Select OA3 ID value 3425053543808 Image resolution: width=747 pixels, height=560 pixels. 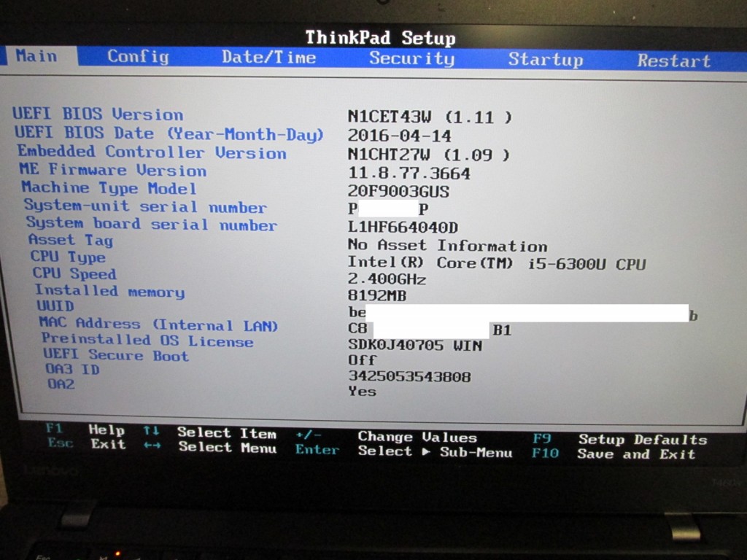[x=409, y=376]
